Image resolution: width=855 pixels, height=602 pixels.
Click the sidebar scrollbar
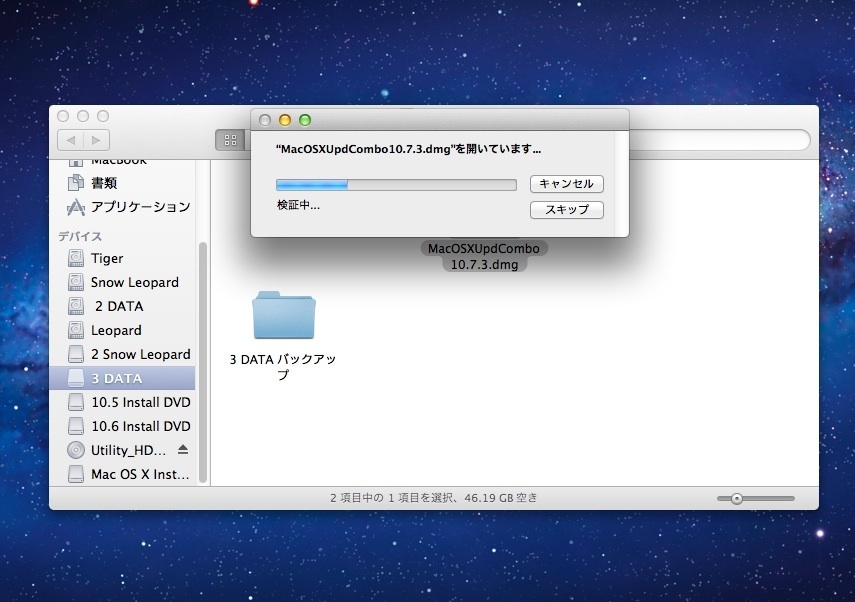203,363
